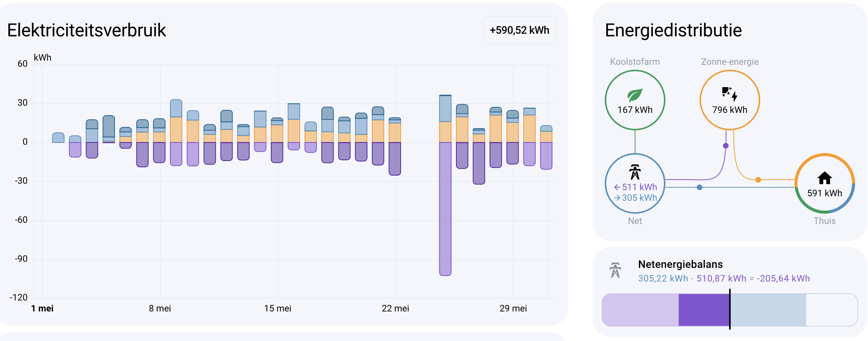
Task: Click the +590,52 kWh total badge
Action: point(519,30)
